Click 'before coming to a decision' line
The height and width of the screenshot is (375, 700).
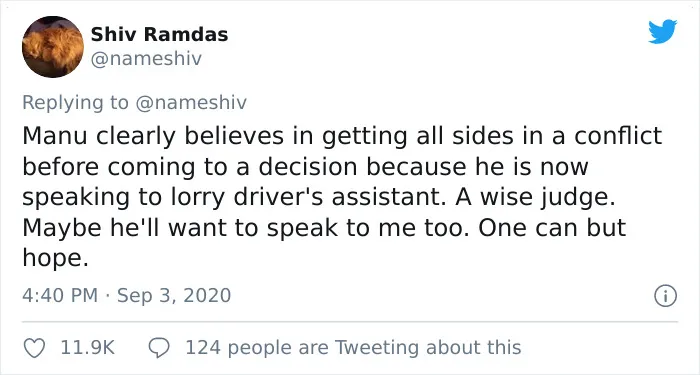190,167
